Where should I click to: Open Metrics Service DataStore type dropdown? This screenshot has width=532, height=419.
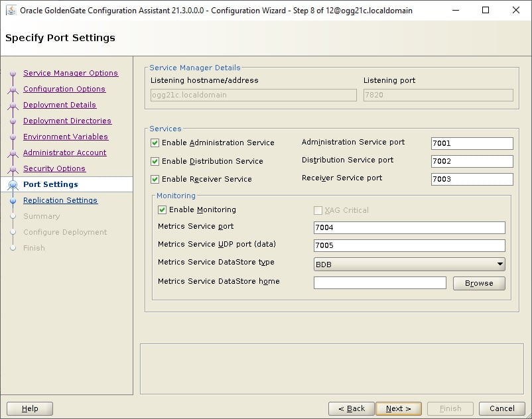[409, 264]
